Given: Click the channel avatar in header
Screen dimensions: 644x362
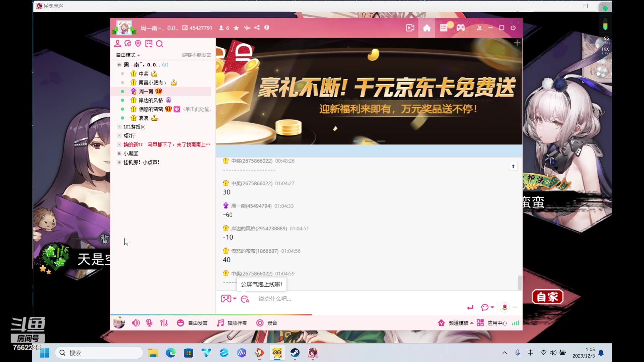Looking at the screenshot, I should click(124, 28).
